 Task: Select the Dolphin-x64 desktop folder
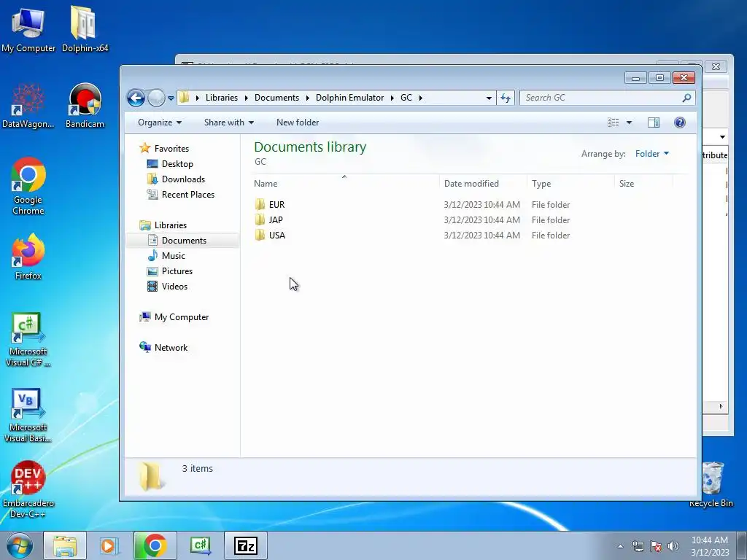pyautogui.click(x=85, y=29)
